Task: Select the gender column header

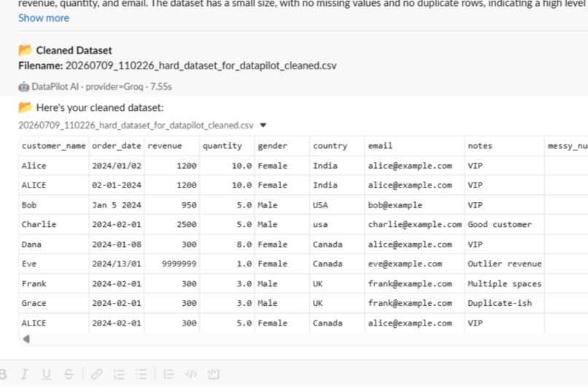Action: (x=282, y=146)
